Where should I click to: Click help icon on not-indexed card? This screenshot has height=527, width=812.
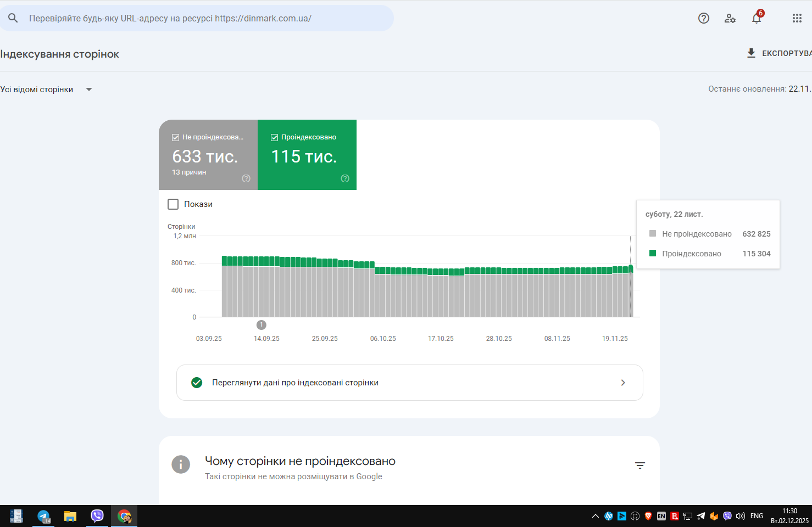[246, 178]
